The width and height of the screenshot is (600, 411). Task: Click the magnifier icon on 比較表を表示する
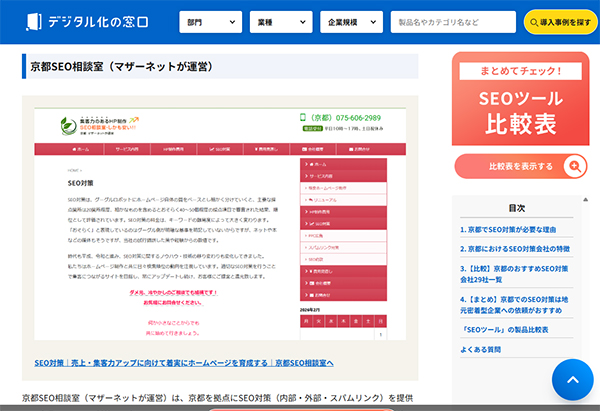(x=575, y=166)
